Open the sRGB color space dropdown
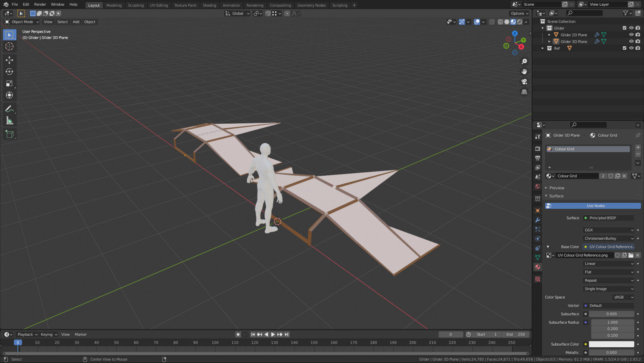The height and width of the screenshot is (363, 644). tap(623, 297)
